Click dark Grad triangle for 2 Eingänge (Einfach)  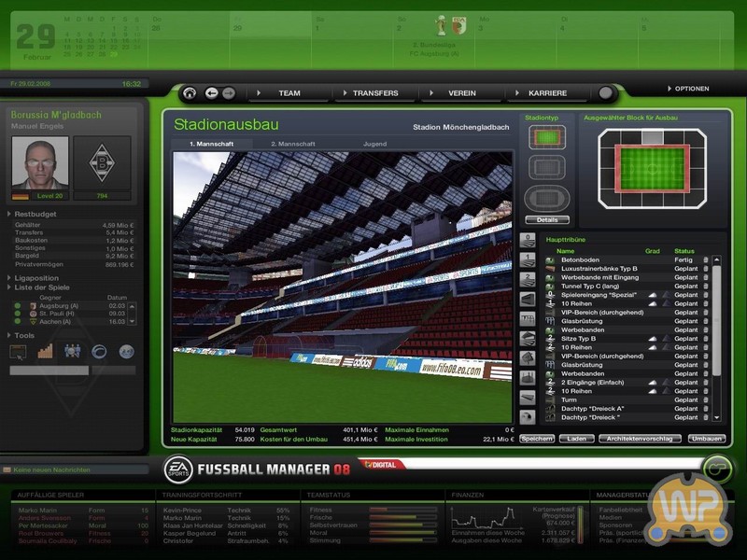pos(666,383)
